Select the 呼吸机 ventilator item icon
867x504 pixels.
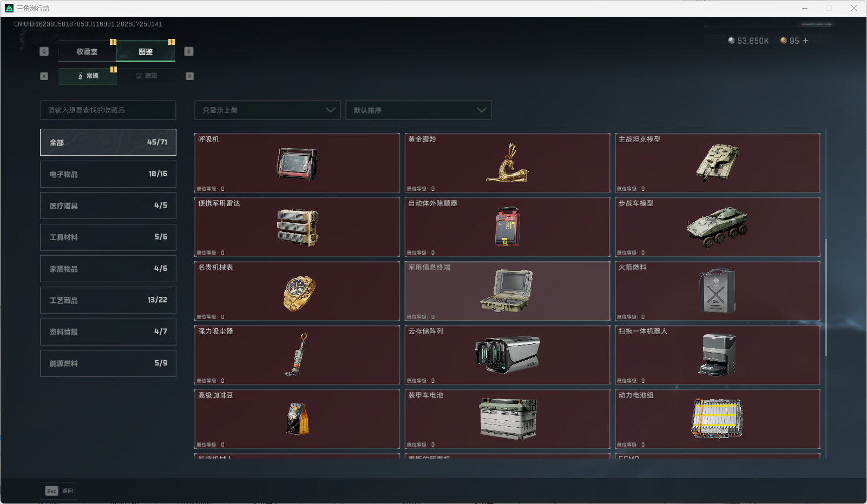(297, 163)
